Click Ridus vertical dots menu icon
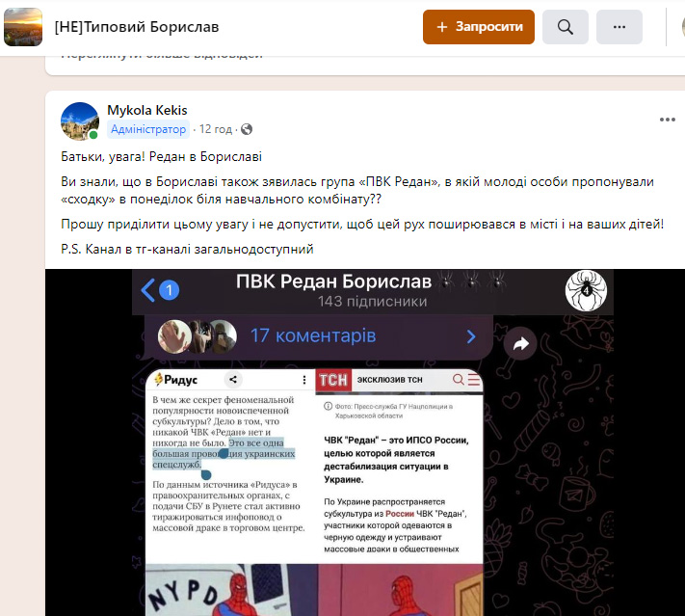Screen dimensions: 685x616 tap(304, 380)
